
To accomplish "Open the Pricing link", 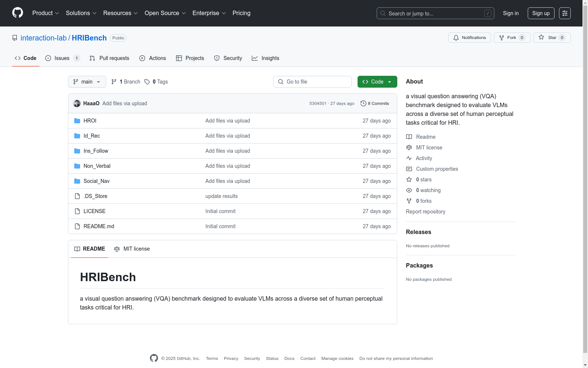I will click(x=241, y=13).
